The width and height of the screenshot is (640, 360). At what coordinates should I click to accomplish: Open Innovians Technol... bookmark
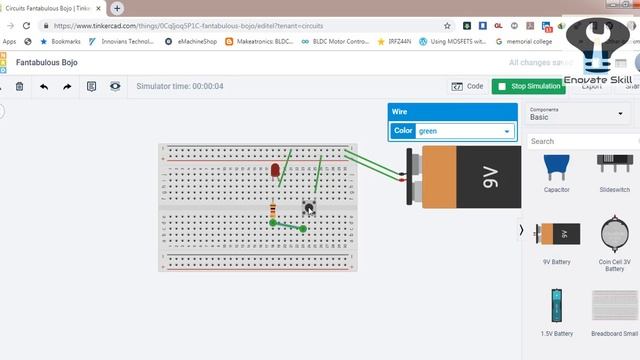[x=122, y=42]
